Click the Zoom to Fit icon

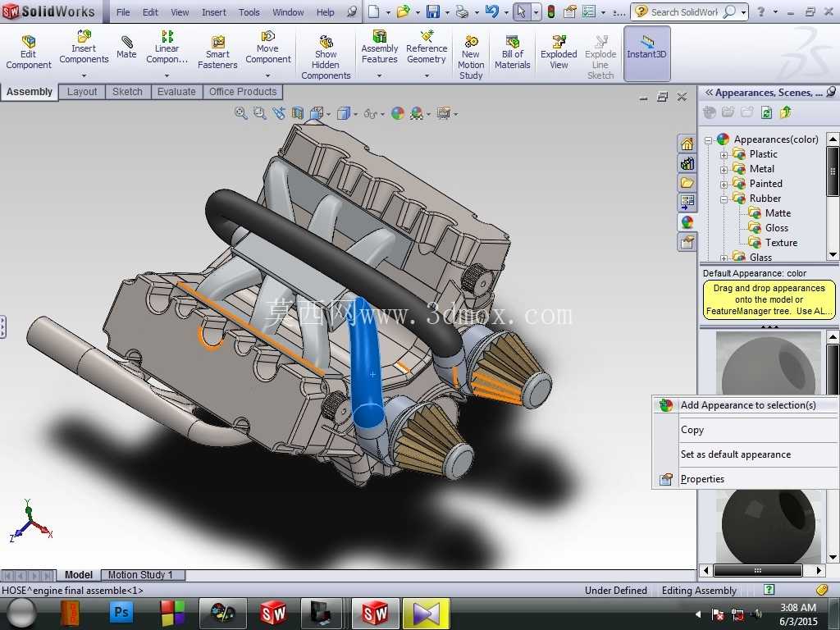coord(241,113)
